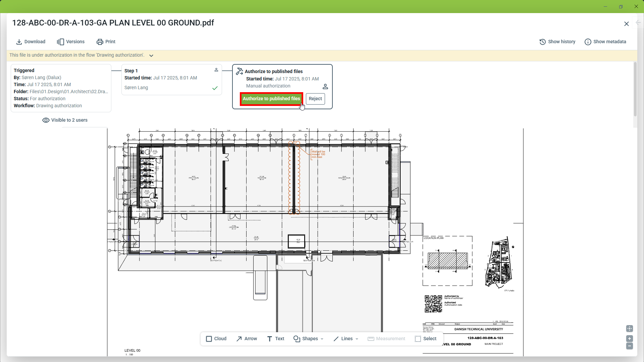The height and width of the screenshot is (362, 644).
Task: Click Authorize to published files button
Action: point(271,99)
